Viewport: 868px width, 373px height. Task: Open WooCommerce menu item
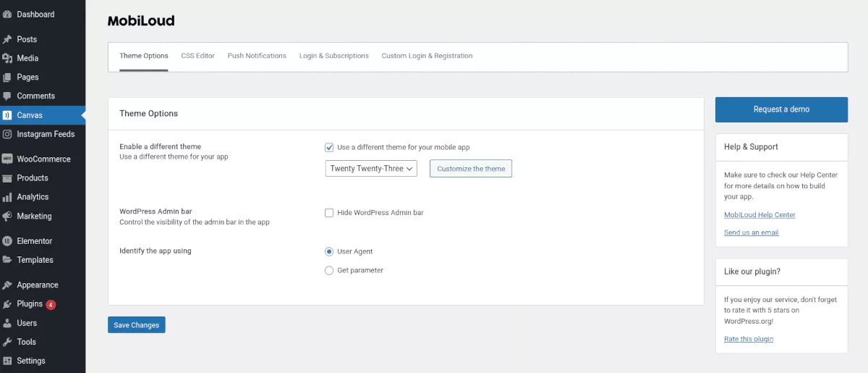[x=43, y=159]
